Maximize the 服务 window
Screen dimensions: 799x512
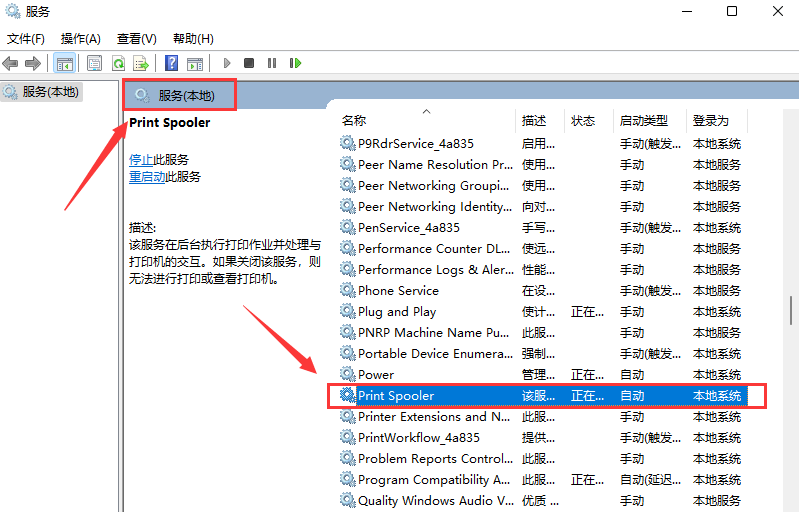(732, 11)
